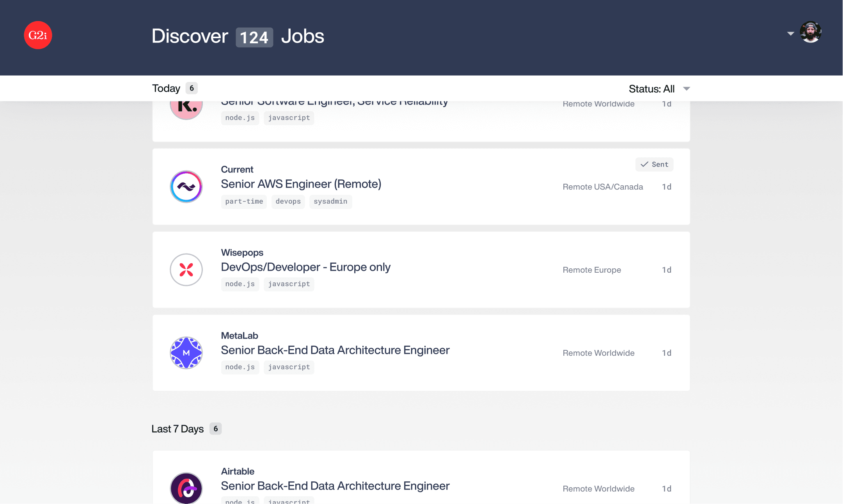The height and width of the screenshot is (504, 843).
Task: Toggle the sysadmin tag filter
Action: 330,201
